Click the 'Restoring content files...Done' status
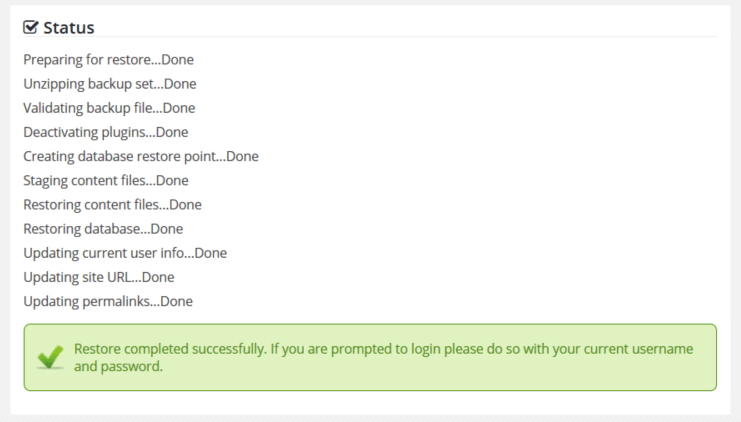 pyautogui.click(x=112, y=204)
